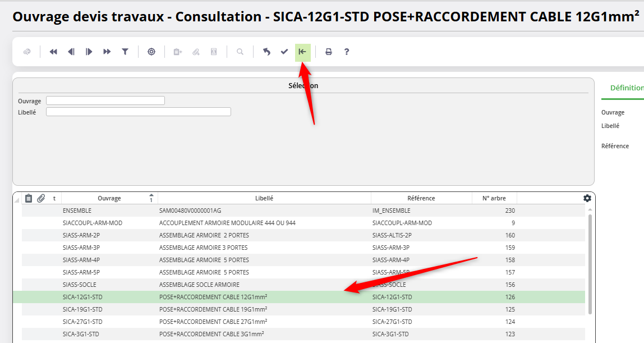Image resolution: width=644 pixels, height=343 pixels.
Task: Sort by Référence column header
Action: (x=421, y=198)
